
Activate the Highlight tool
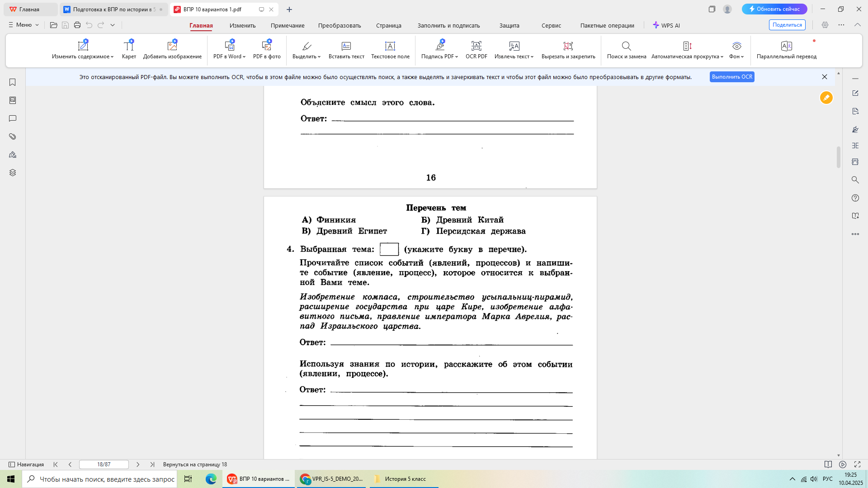(x=306, y=50)
